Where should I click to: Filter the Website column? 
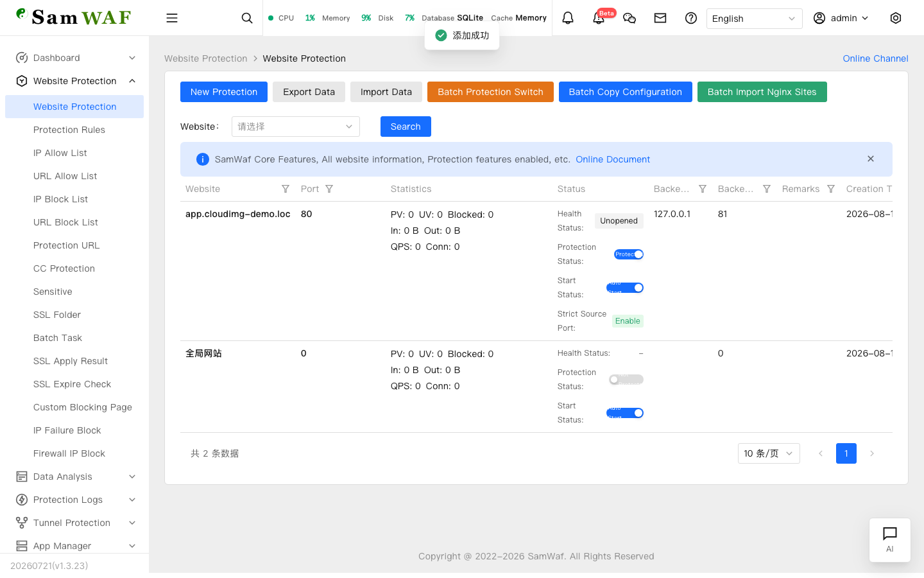coord(286,189)
